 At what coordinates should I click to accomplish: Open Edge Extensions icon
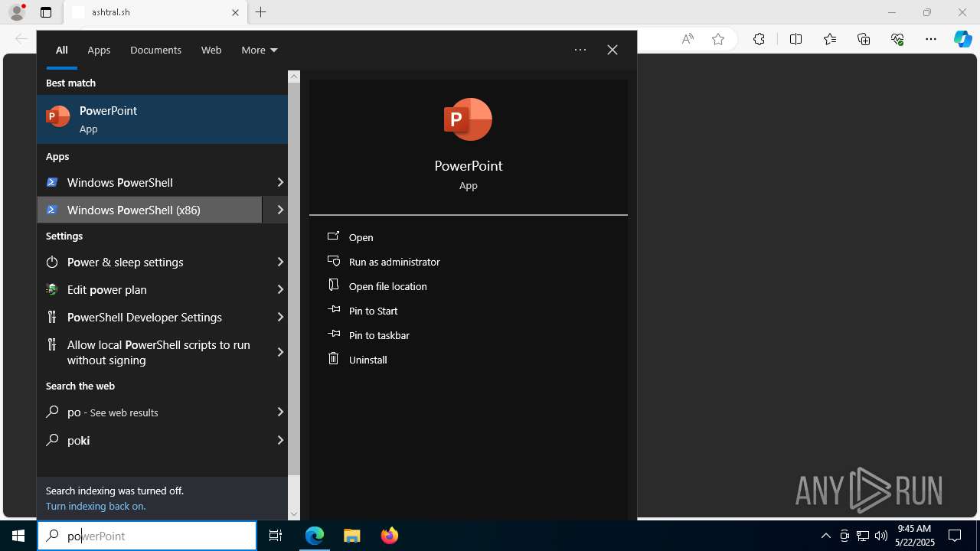coord(759,39)
